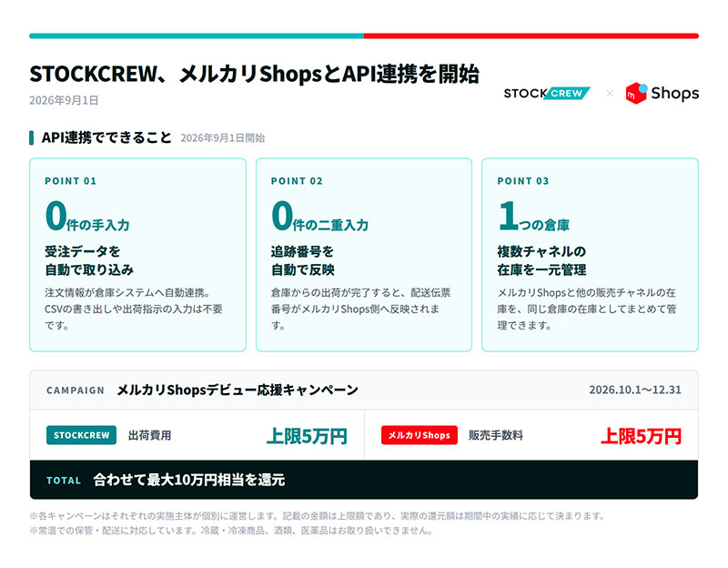Click the text "2026年9月1日開始"

(x=222, y=138)
